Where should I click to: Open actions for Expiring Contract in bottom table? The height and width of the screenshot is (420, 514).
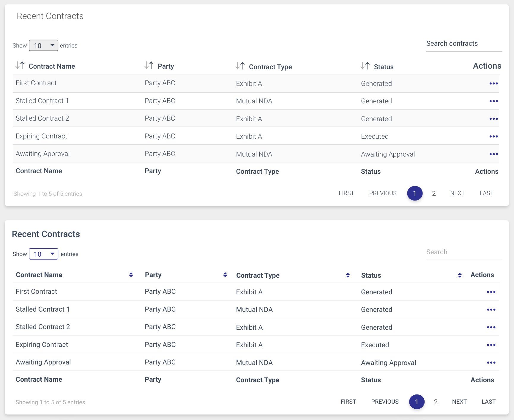tap(491, 345)
